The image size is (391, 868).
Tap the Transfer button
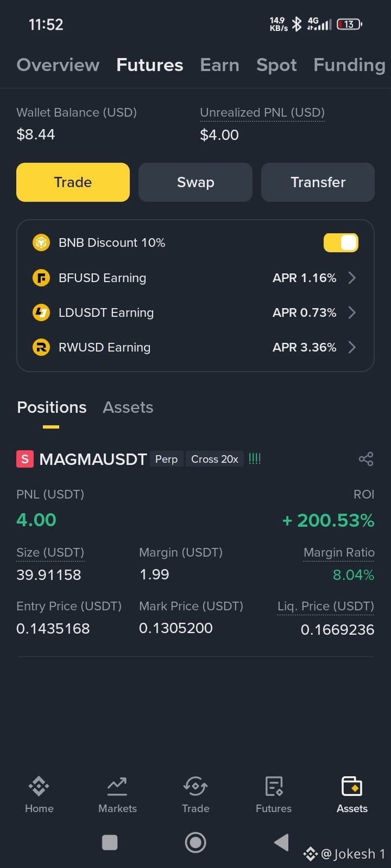tap(318, 182)
